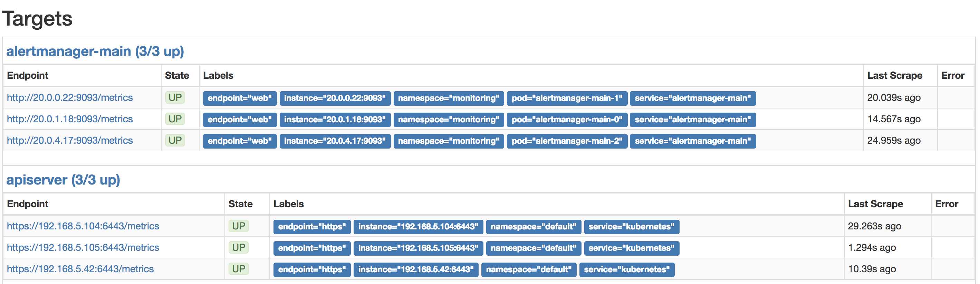Screen dimensions: 980x284
Task: Click the 10.39s ago last scrape value
Action: (x=872, y=269)
